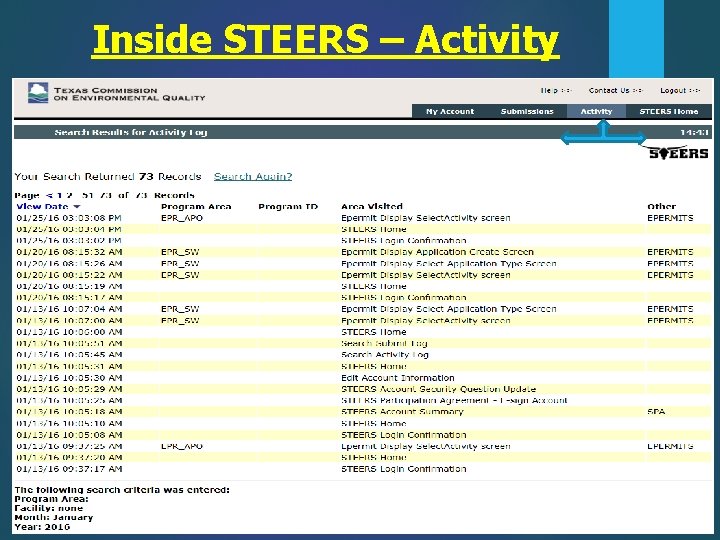
Task: Click the Logout link
Action: coord(680,90)
